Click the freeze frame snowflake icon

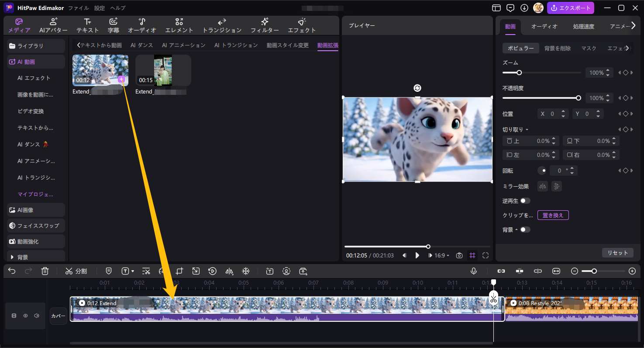pos(246,271)
